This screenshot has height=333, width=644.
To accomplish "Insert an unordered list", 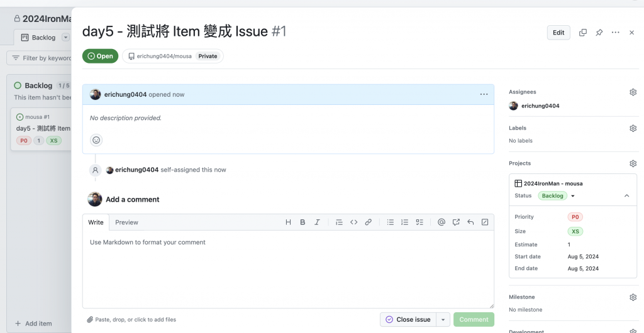I will (390, 222).
